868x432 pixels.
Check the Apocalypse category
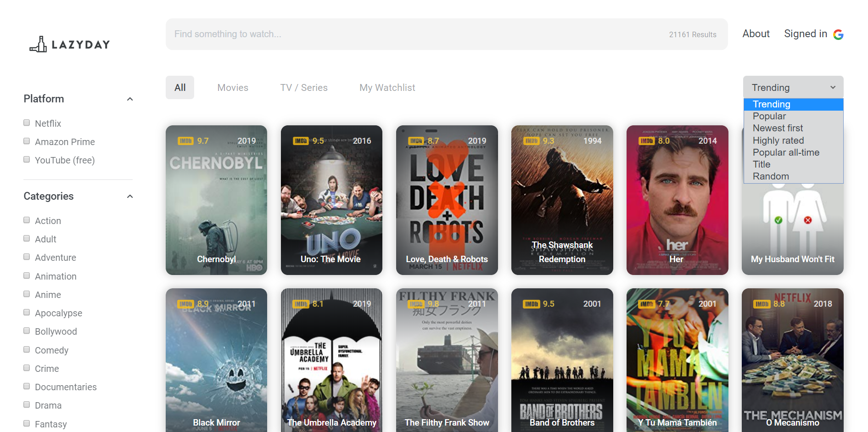(x=27, y=312)
